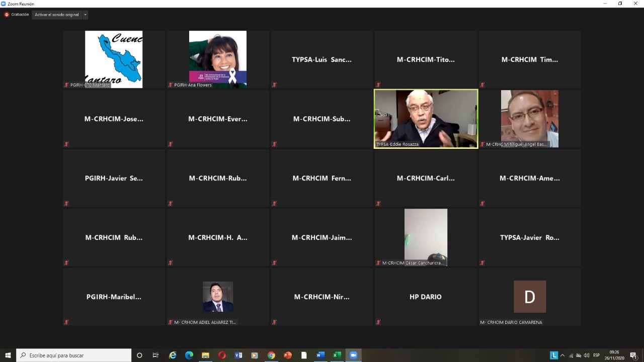The height and width of the screenshot is (362, 644).
Task: Switch ESP keyboard language indicator
Action: [597, 355]
